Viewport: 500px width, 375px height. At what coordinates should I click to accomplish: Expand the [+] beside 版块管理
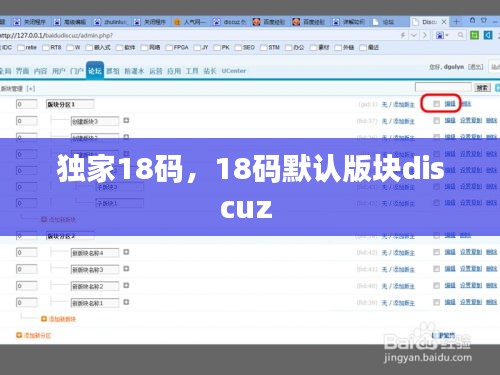[x=31, y=88]
